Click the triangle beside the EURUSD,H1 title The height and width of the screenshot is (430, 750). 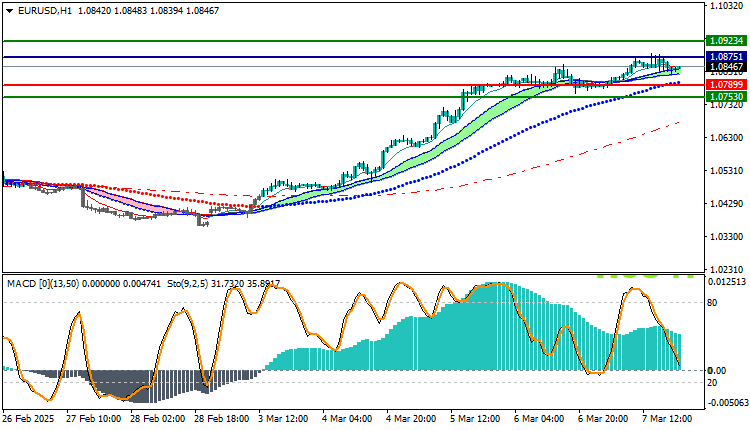[10, 11]
